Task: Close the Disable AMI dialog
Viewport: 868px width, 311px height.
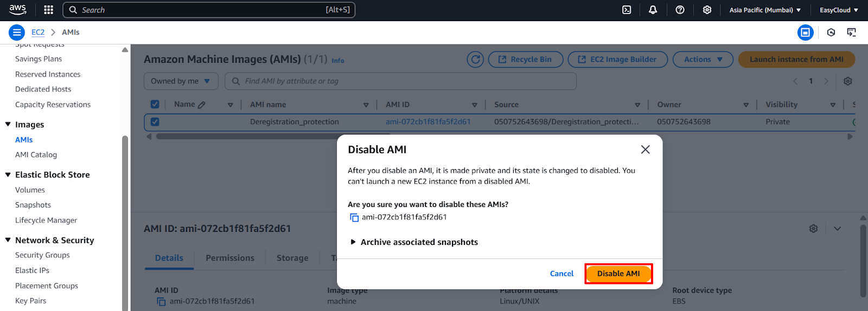Action: (x=645, y=150)
